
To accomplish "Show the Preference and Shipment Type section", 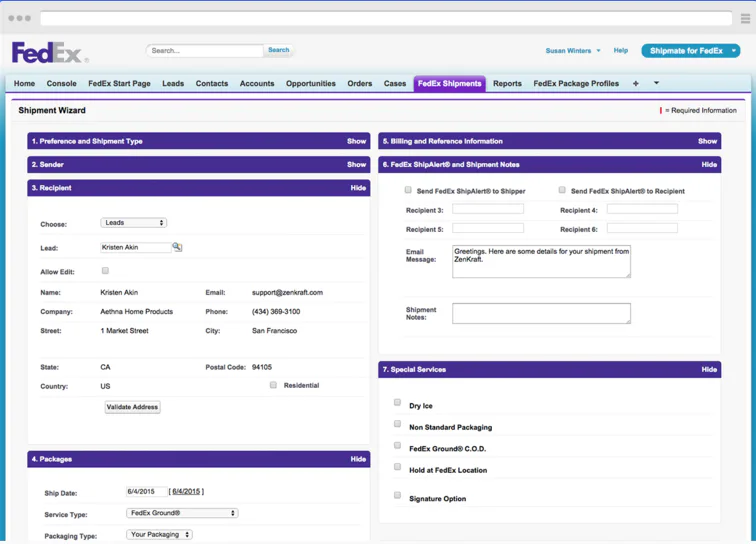I will (356, 141).
